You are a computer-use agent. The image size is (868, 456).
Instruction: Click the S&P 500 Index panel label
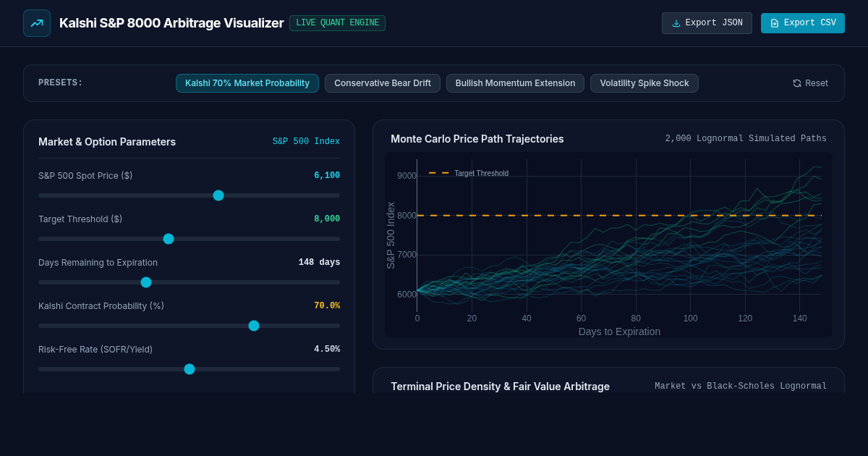pyautogui.click(x=306, y=142)
